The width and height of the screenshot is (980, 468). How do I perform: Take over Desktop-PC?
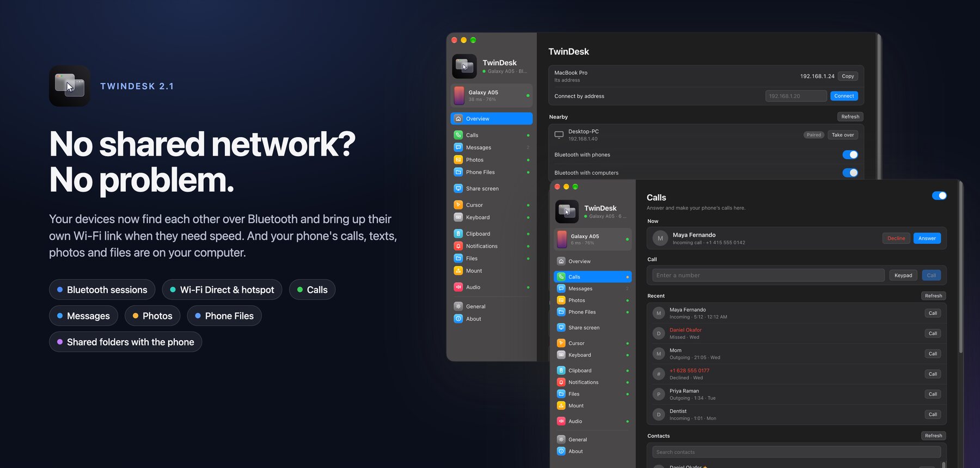click(843, 135)
